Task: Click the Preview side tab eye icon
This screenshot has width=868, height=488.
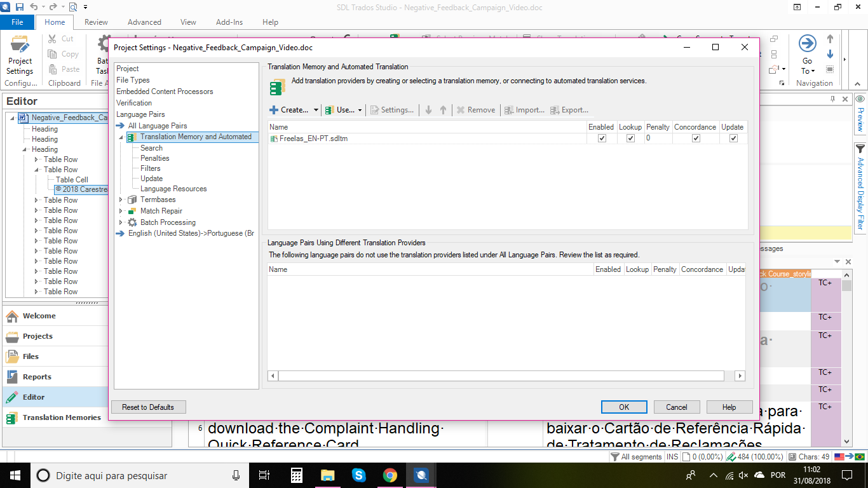Action: click(860, 99)
